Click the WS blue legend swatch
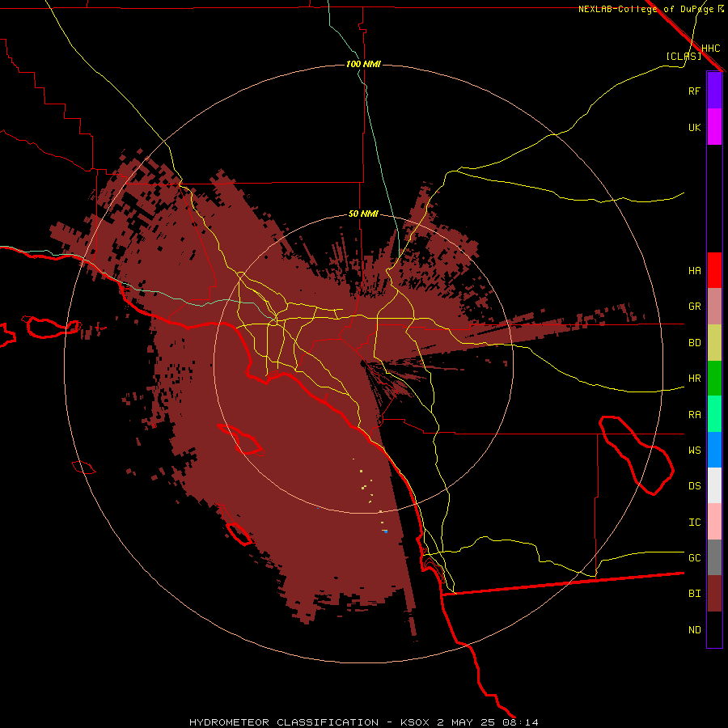 tap(714, 450)
